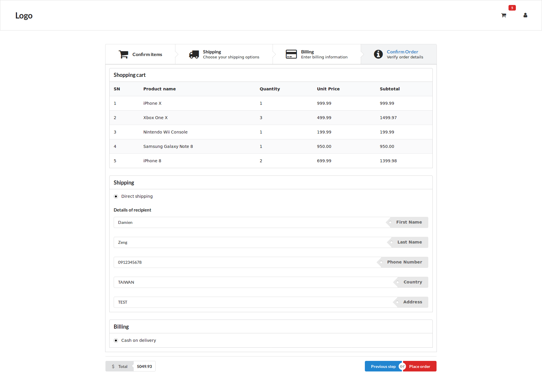Click the cart icon on Confirm items step
The height and width of the screenshot is (392, 542).
point(124,54)
